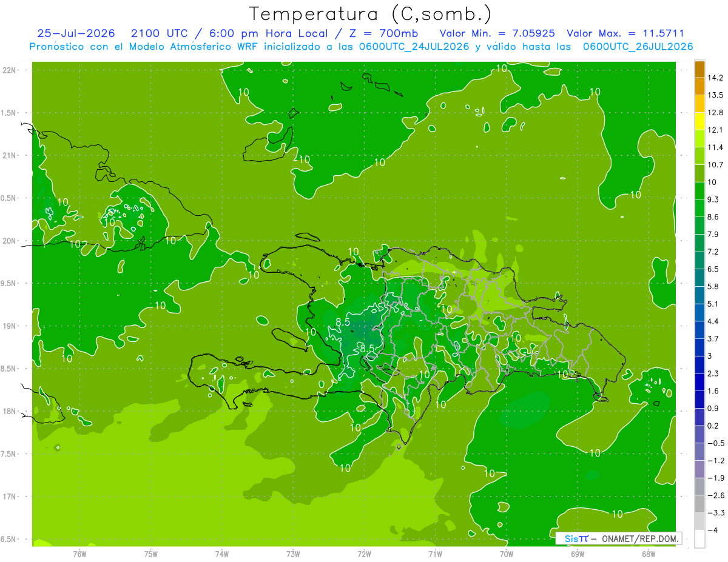728x562 pixels.
Task: Click the 'Valor Max. = 11.5711' readout
Action: point(625,33)
